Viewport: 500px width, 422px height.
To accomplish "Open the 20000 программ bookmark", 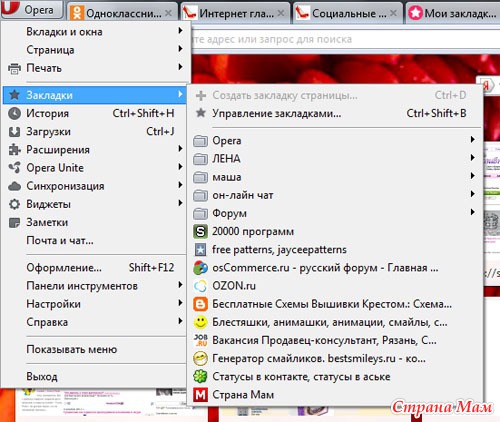I will click(x=335, y=231).
